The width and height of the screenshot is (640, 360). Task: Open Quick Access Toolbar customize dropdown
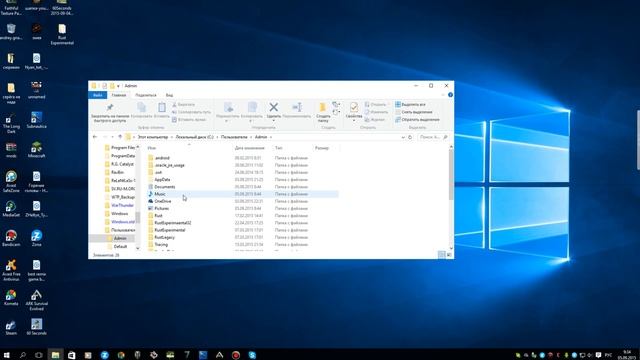click(x=118, y=86)
